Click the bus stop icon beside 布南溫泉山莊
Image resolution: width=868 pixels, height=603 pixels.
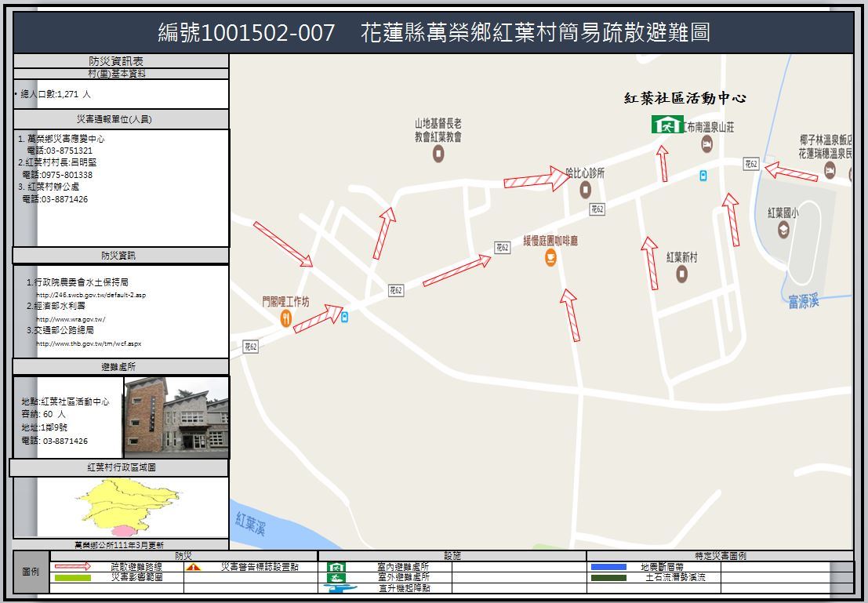pyautogui.click(x=703, y=176)
